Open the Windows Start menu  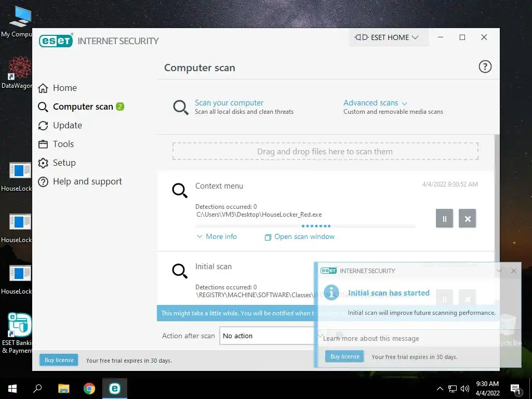coord(12,389)
